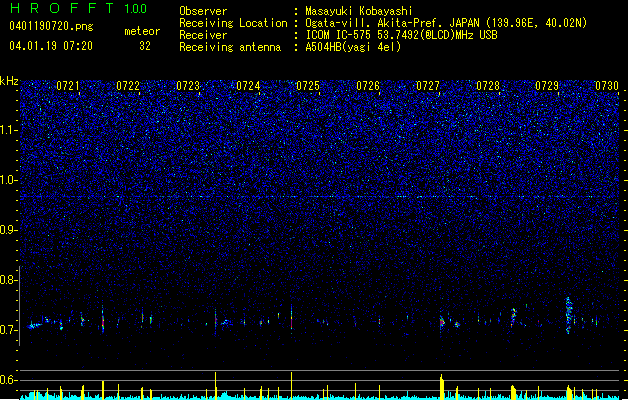Click the 0.8 kHz axis label
Image resolution: width=629 pixels, height=400 pixels.
(9, 280)
